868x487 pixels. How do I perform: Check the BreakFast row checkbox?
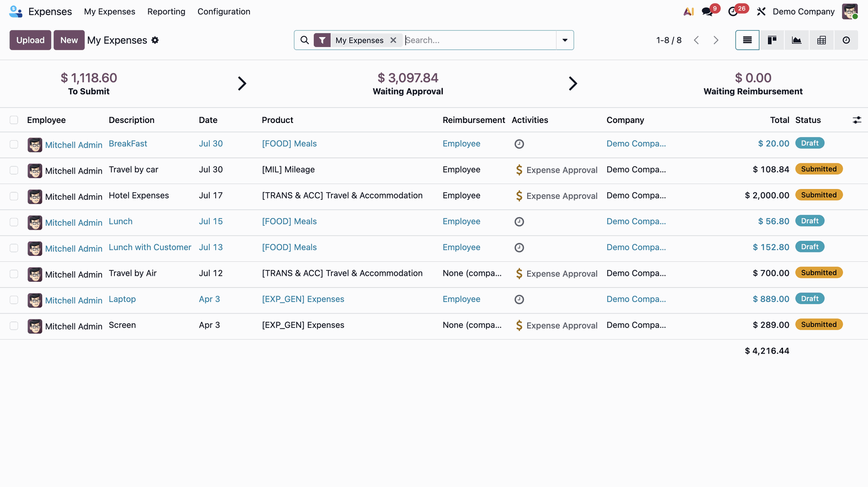tap(14, 144)
